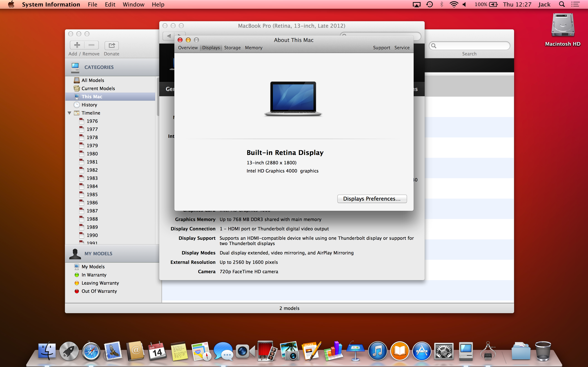Click the Remove minus icon
This screenshot has height=367, width=588.
click(x=91, y=45)
